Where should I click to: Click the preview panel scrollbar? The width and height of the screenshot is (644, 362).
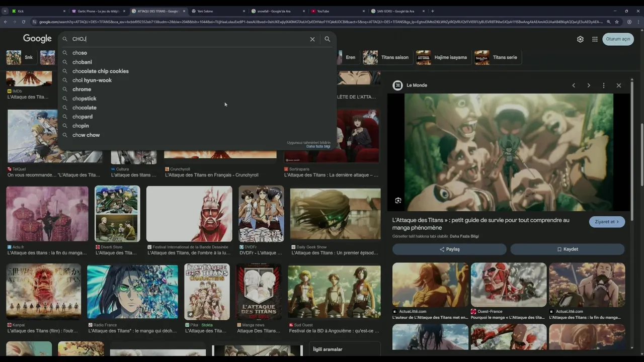coord(632,151)
